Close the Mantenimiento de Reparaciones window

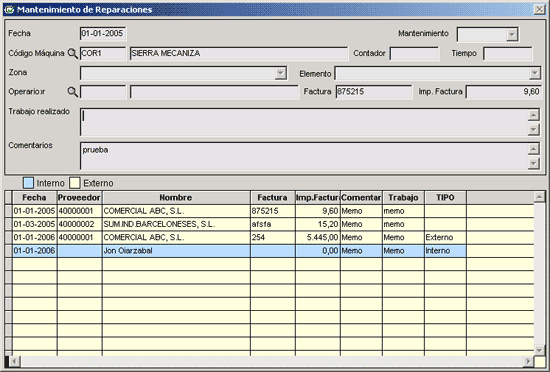(539, 9)
